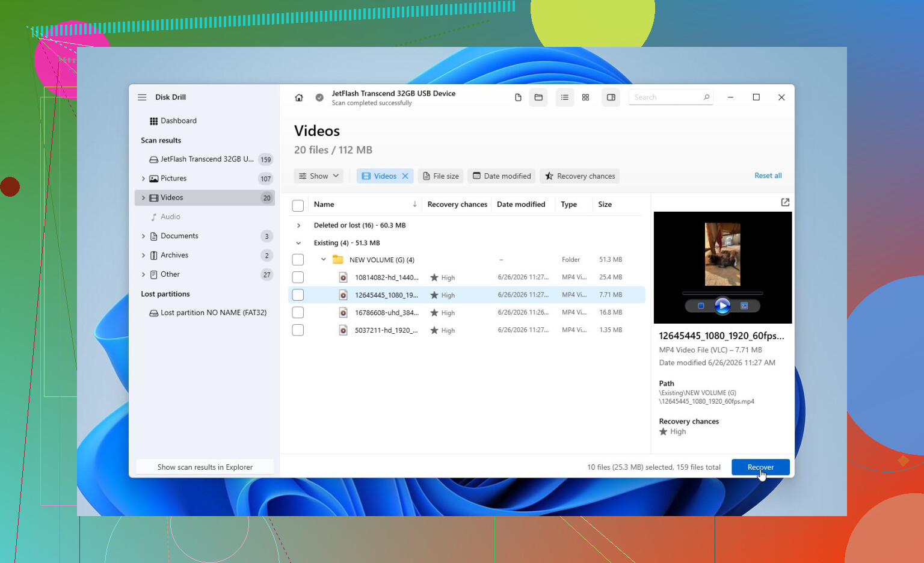Check the select-all checkbox in header
This screenshot has width=924, height=563.
click(298, 206)
